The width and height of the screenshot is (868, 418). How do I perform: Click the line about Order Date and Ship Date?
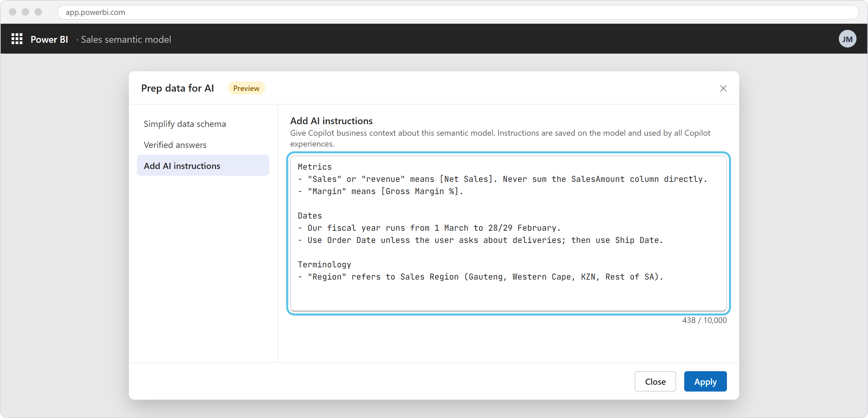[x=480, y=240]
